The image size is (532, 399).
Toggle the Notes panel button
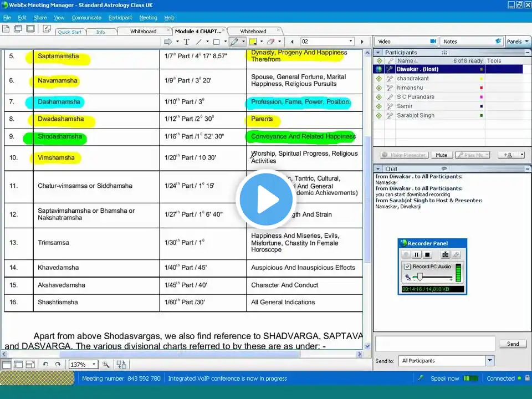click(472, 42)
